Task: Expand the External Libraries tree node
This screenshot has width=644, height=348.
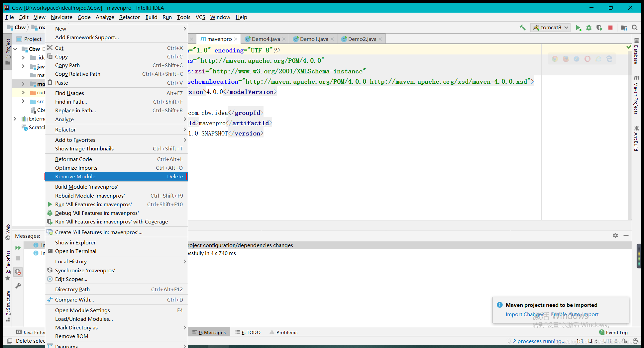Action: 15,119
